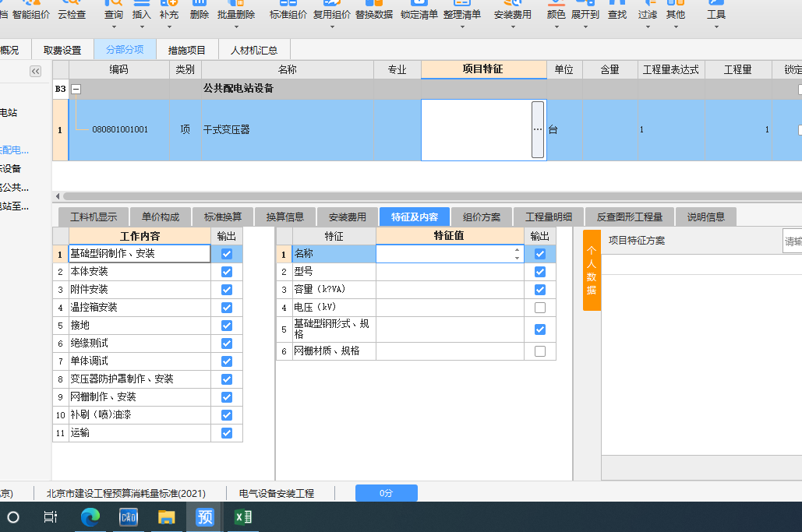Click the 特征值 cell for 型号
This screenshot has height=532, width=802.
450,272
